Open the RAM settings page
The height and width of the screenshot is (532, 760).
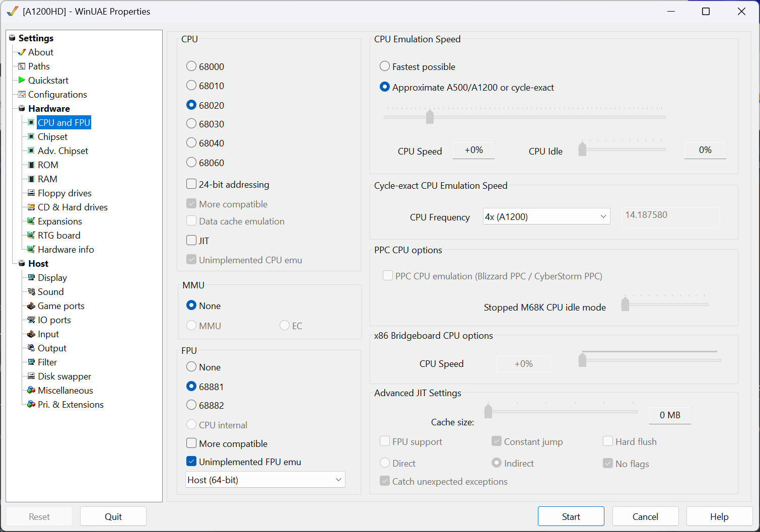pyautogui.click(x=47, y=179)
